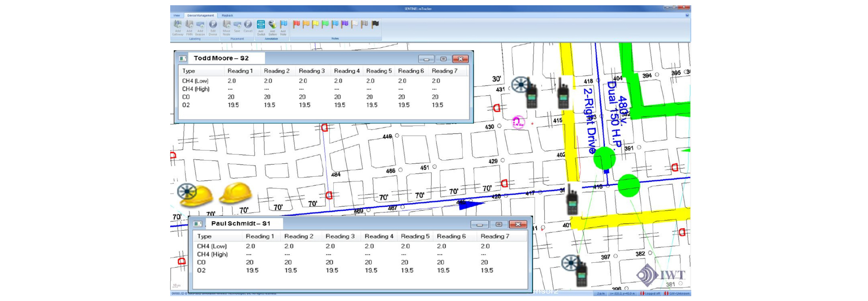Viewport: 868px width, 301px height.
Task: Pick the yellow note flag
Action: pyautogui.click(x=316, y=24)
